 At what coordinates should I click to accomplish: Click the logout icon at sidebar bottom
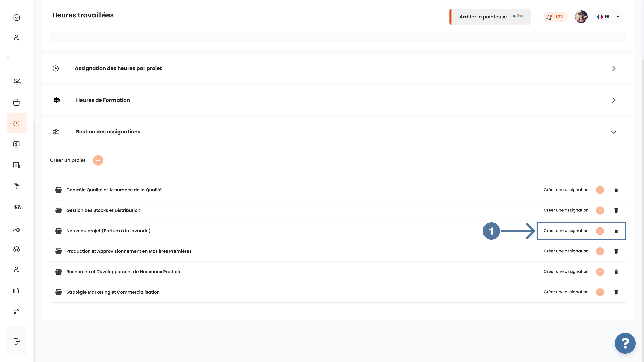coord(17,342)
